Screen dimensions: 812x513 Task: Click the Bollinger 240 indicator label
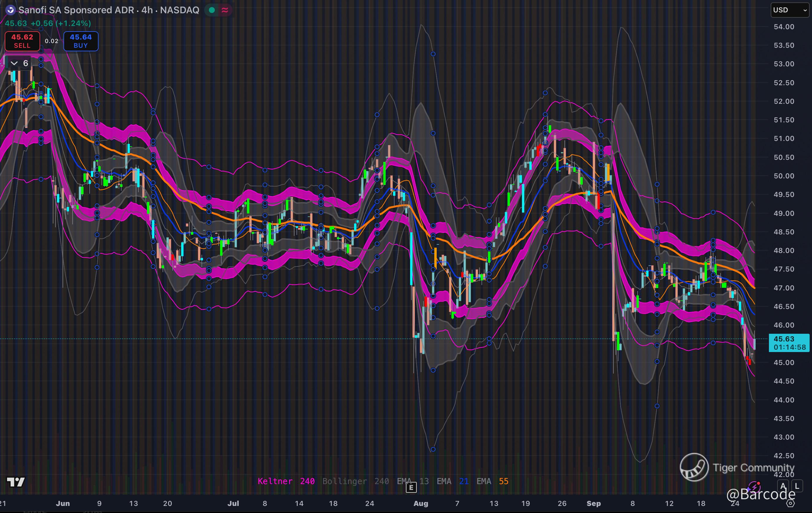pos(356,481)
